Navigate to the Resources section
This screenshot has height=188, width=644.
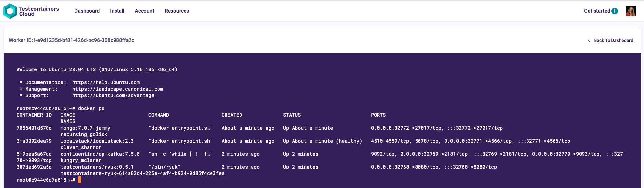click(177, 11)
